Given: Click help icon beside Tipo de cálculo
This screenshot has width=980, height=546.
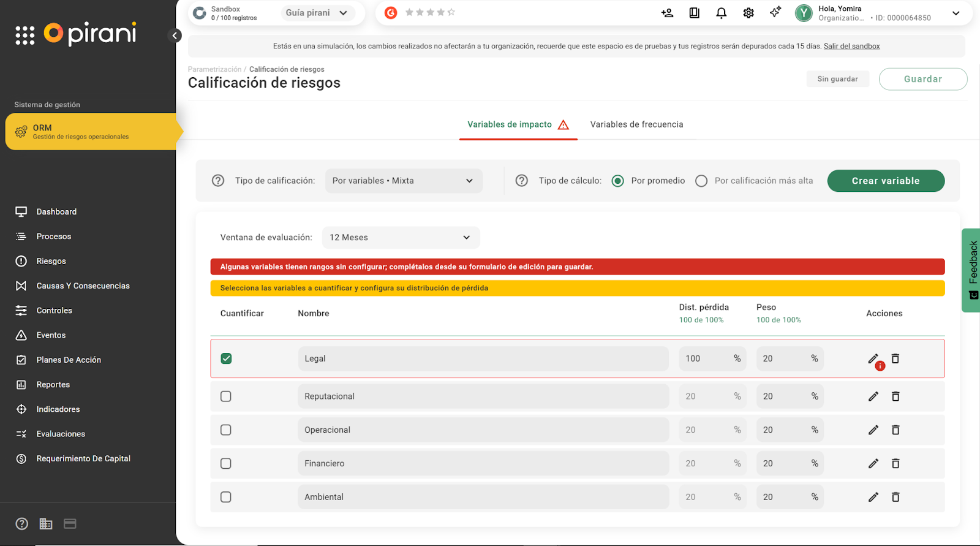Looking at the screenshot, I should [x=521, y=181].
